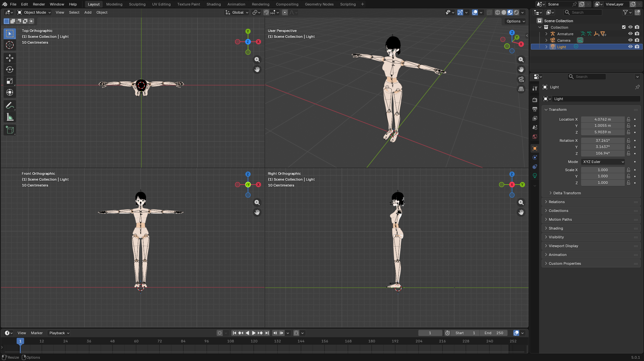Viewport: 644px width, 361px height.
Task: Select the Rotate tool in the toolbar
Action: (10, 69)
